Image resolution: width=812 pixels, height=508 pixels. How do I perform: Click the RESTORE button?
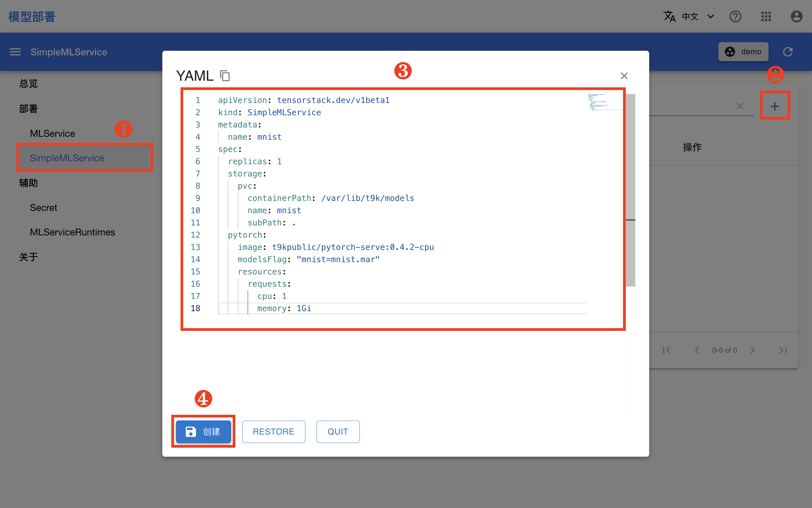(273, 431)
